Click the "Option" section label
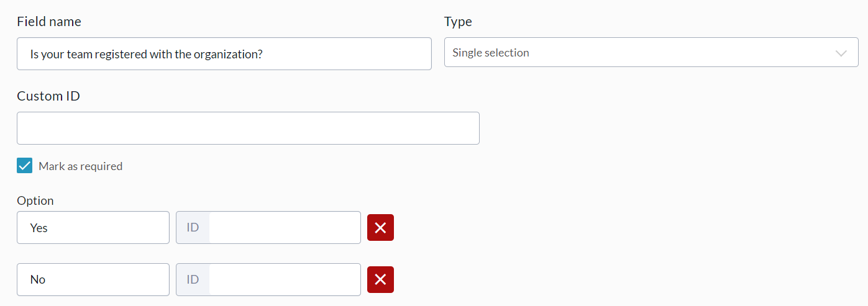The width and height of the screenshot is (868, 306). pyautogui.click(x=35, y=200)
